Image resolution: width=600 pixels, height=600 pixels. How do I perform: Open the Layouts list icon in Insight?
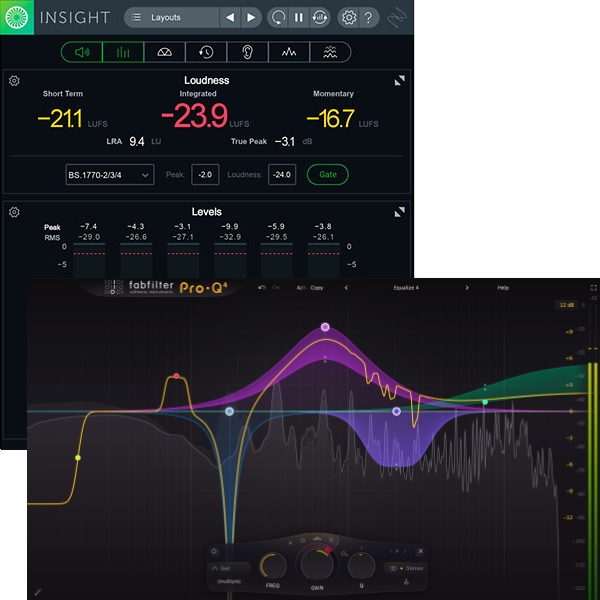136,17
